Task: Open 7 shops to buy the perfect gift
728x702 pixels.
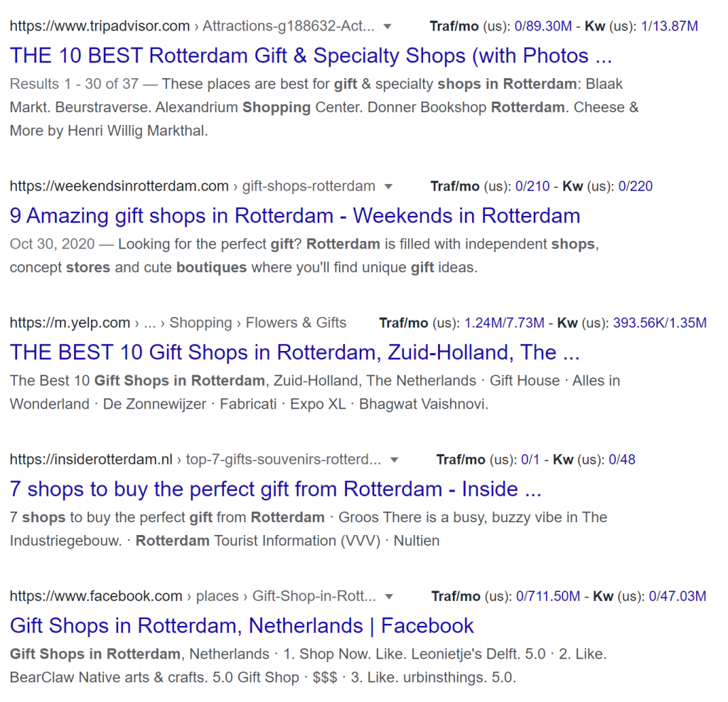Action: coord(275,489)
